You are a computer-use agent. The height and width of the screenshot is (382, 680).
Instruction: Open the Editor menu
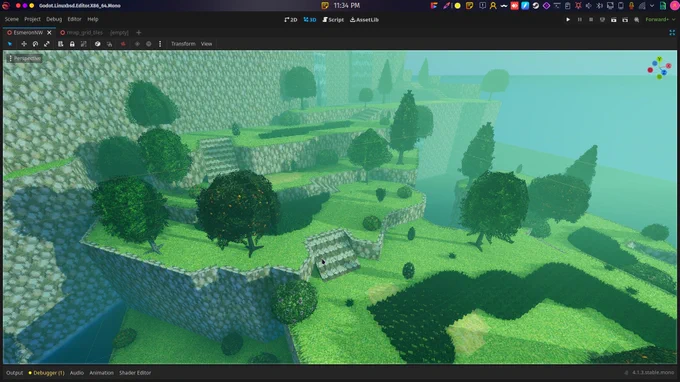74,19
